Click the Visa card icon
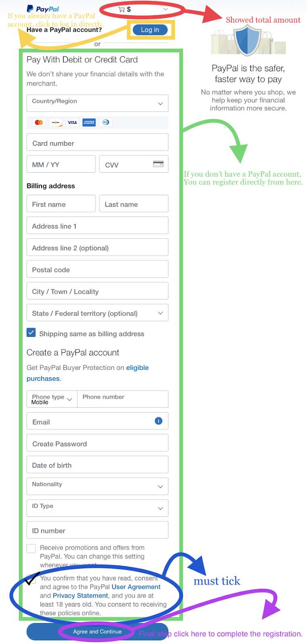307x644 pixels. click(x=72, y=122)
